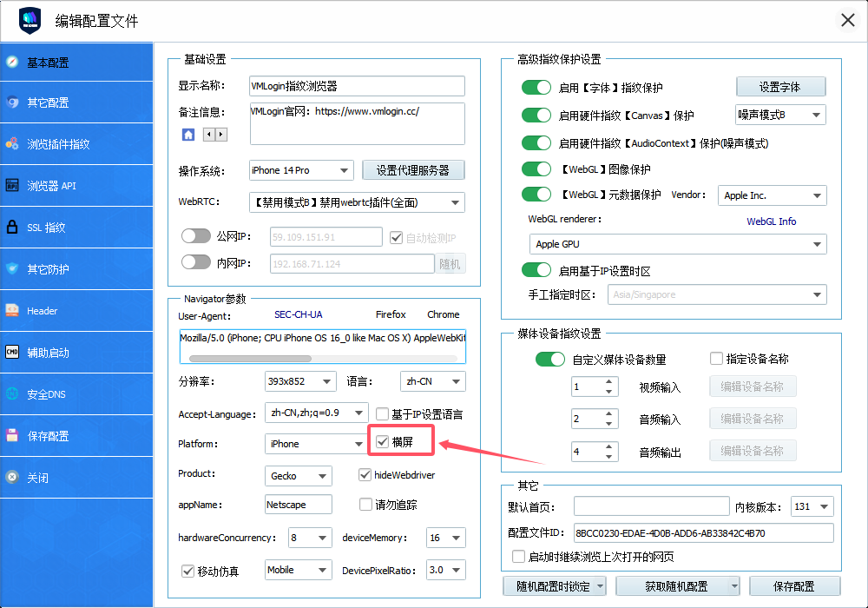Go to the 浏览器 API section

76,186
